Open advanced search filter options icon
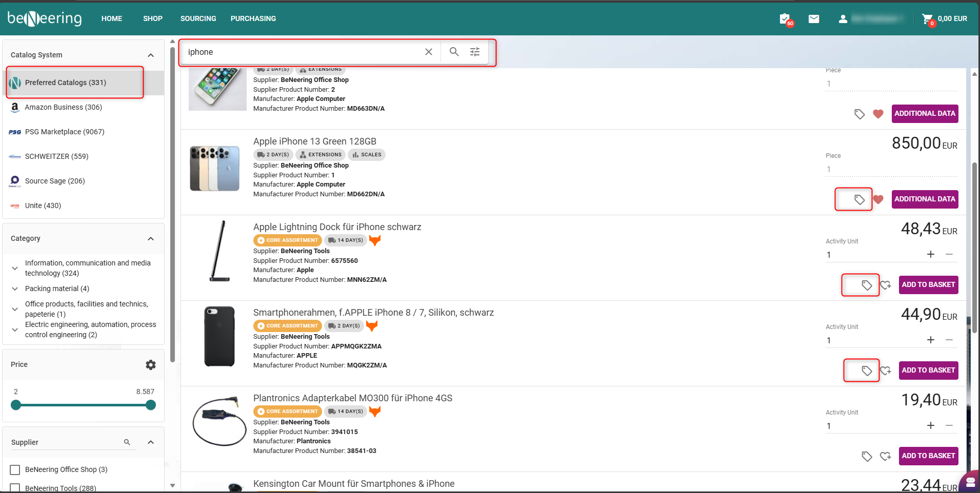The image size is (980, 493). (475, 52)
